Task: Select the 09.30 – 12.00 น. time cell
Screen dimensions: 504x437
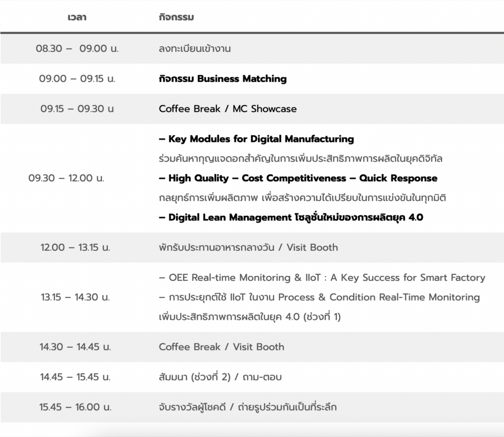Action: point(66,178)
